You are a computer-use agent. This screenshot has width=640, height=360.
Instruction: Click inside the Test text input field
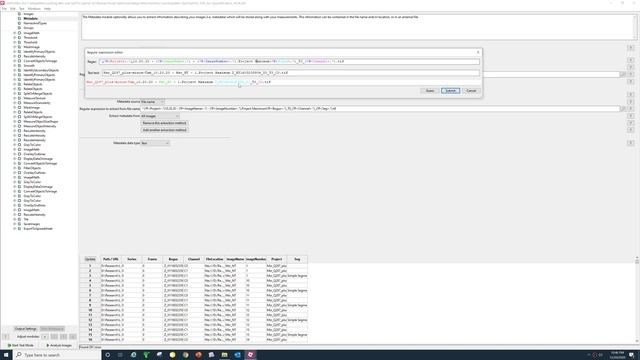click(x=291, y=73)
